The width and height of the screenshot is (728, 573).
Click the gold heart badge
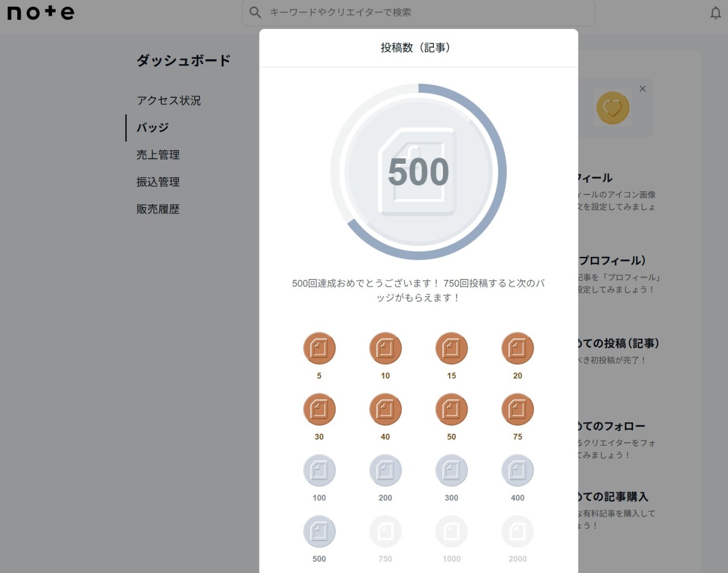pos(612,107)
